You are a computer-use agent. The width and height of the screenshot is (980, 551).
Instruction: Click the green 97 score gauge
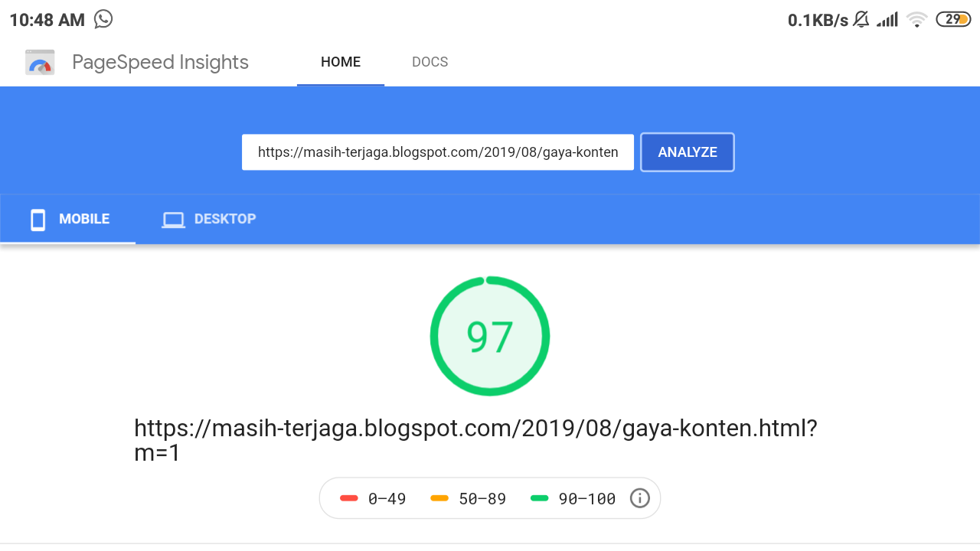point(490,336)
